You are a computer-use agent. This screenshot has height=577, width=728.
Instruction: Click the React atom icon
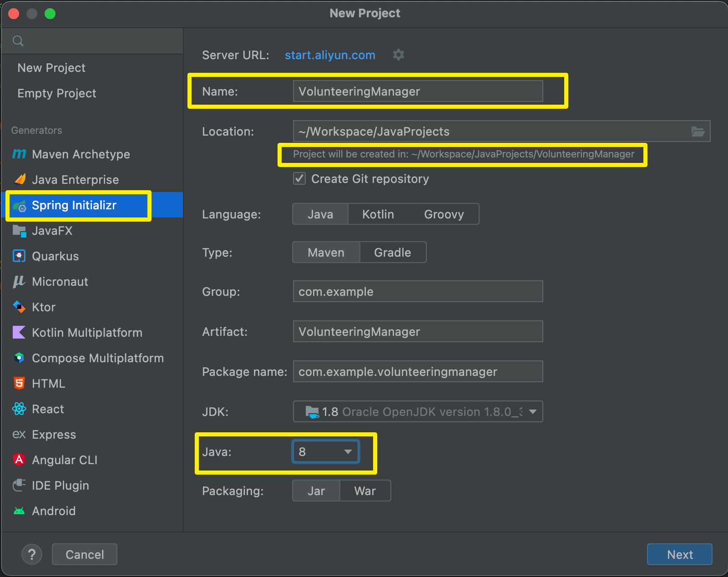pyautogui.click(x=19, y=409)
